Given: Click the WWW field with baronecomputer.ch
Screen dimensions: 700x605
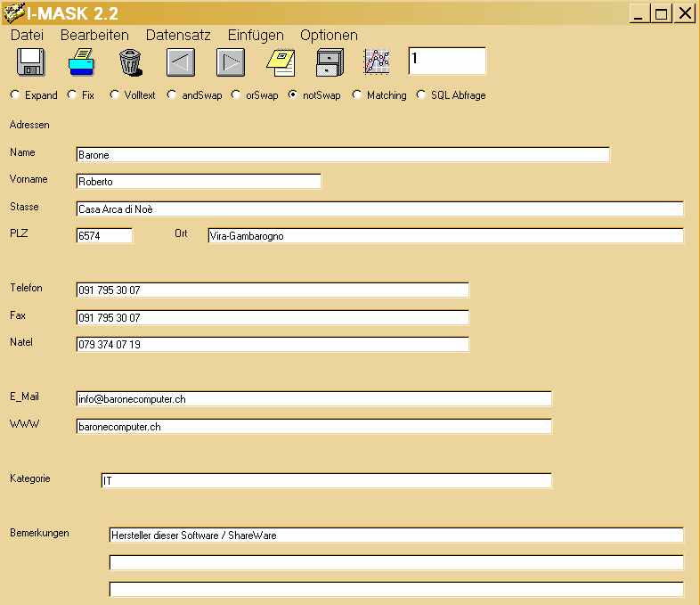Looking at the screenshot, I should pyautogui.click(x=313, y=426).
